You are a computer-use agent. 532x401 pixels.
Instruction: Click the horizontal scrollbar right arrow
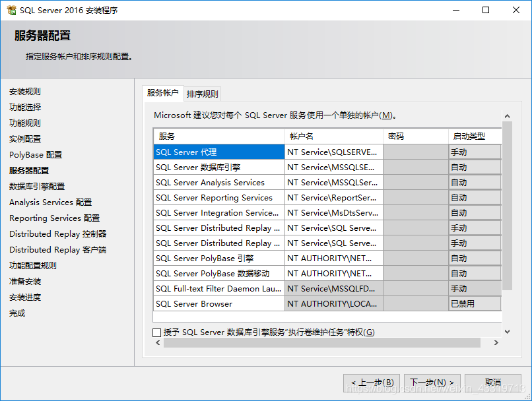[x=496, y=343]
